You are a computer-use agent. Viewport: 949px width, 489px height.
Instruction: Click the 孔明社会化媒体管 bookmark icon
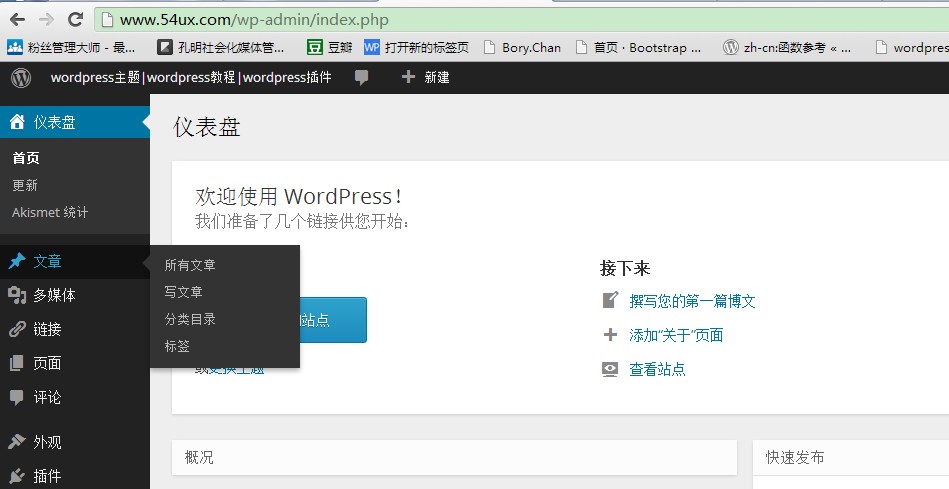(x=165, y=47)
